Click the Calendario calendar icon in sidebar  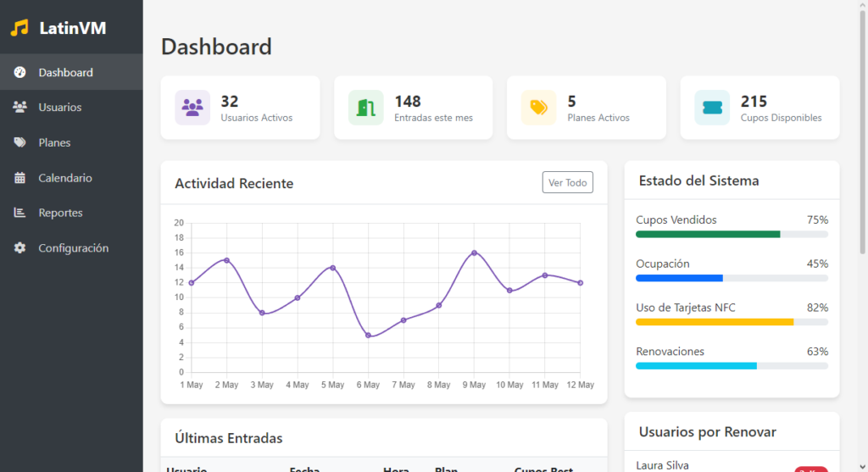tap(20, 178)
